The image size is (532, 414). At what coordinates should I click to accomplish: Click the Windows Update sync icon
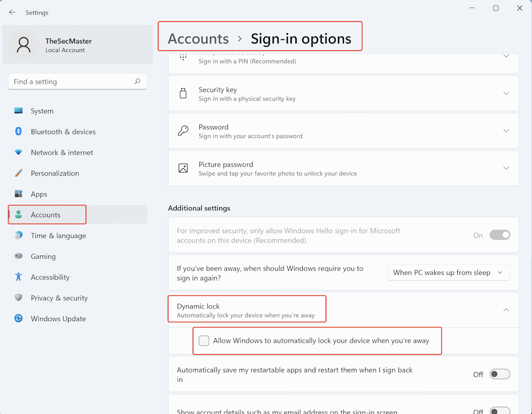(x=18, y=318)
